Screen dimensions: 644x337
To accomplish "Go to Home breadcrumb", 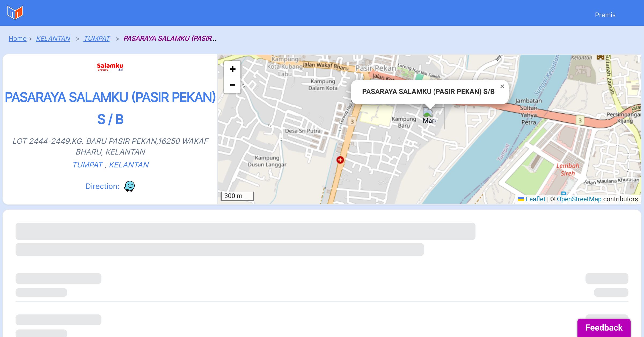I will 17,39.
